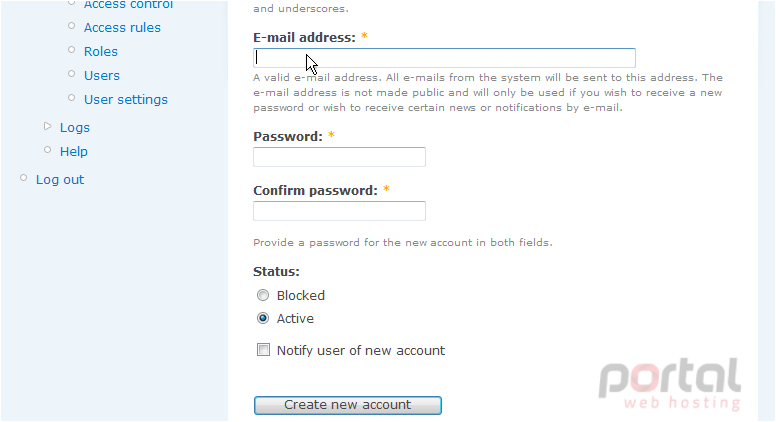Screen dimensions: 776x422
Task: Select the Active status radio button
Action: [x=263, y=318]
